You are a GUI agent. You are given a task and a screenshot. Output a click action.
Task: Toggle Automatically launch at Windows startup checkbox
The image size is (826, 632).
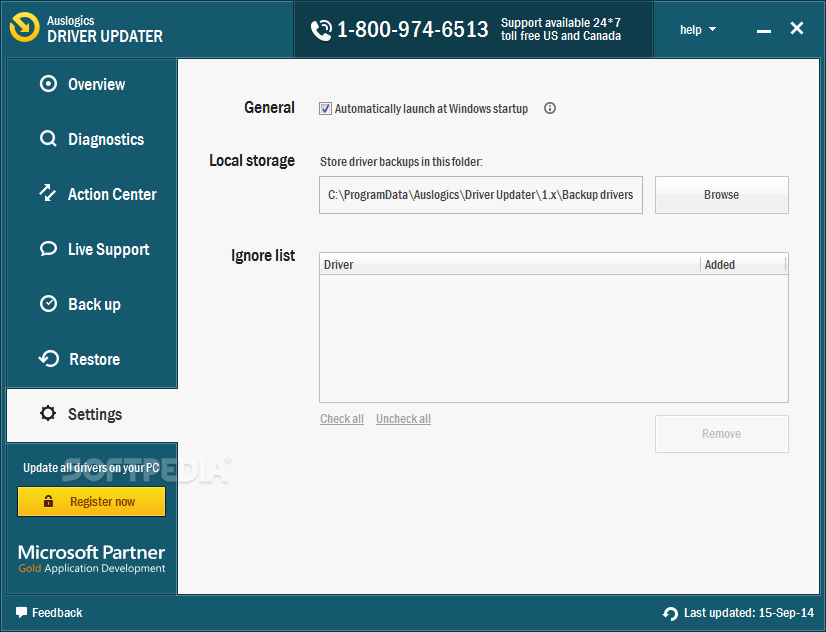(325, 108)
